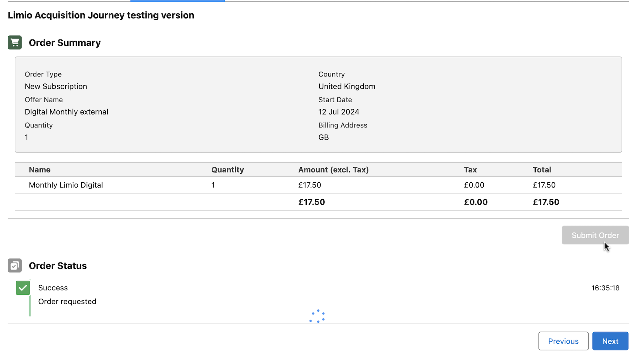This screenshot has height=364, width=638.
Task: Click the green shopping cart icon
Action: pyautogui.click(x=15, y=42)
